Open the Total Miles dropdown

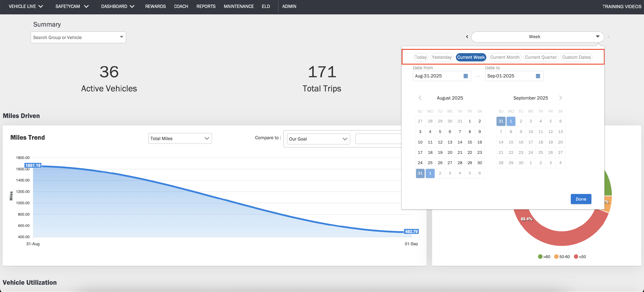(x=180, y=138)
